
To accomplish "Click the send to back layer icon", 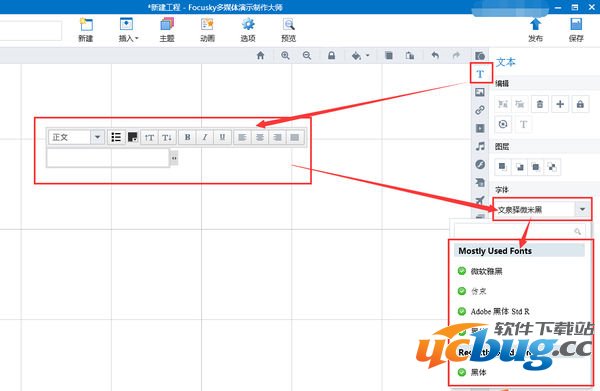I will tap(552, 166).
